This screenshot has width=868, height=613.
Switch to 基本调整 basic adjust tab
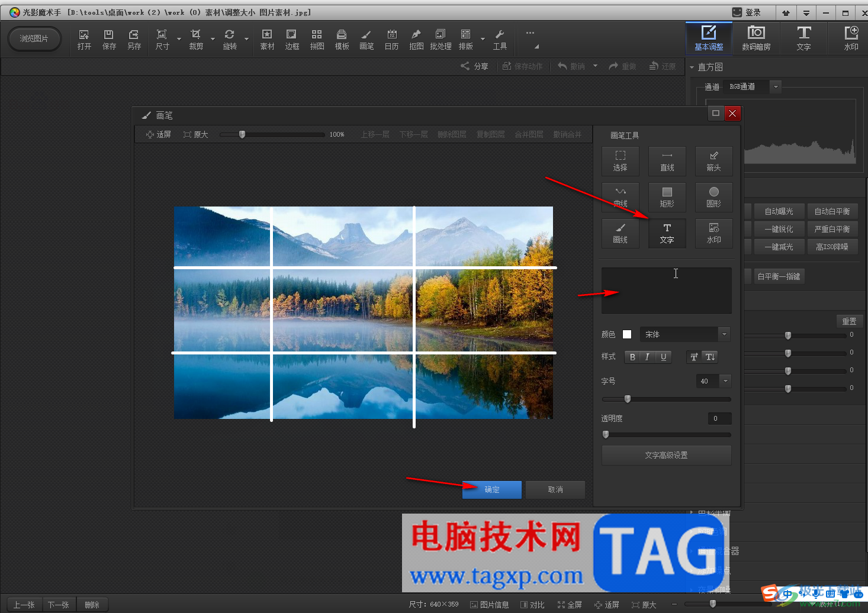click(709, 38)
